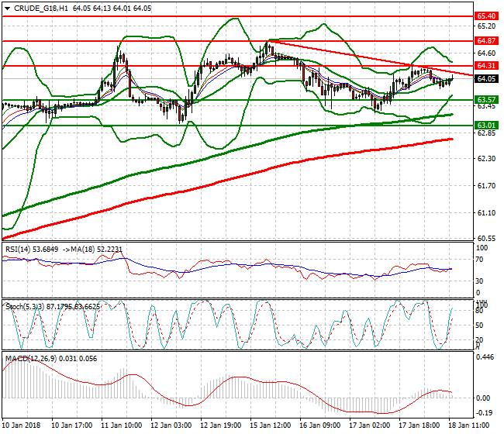The width and height of the screenshot is (504, 434).
Task: Click Stochastic scale level 50
Action: 479,325
